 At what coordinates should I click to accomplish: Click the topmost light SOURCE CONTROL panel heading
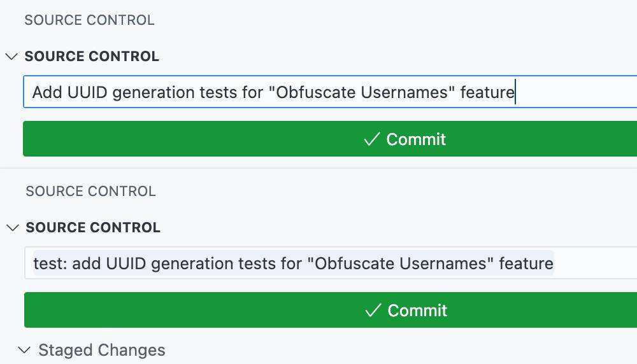[x=89, y=20]
